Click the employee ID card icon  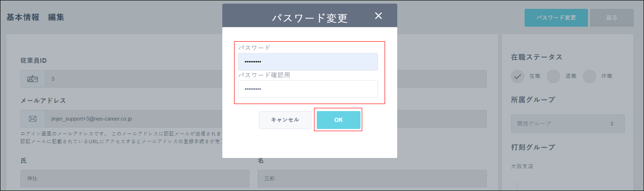tap(32, 79)
